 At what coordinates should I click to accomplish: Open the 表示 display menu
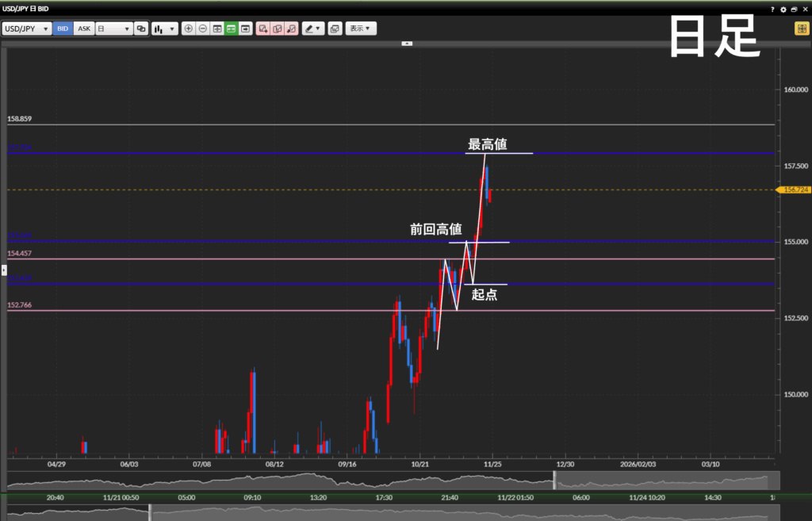pyautogui.click(x=361, y=29)
